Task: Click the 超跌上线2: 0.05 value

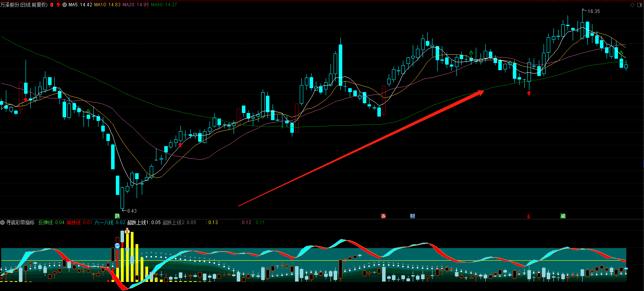Action: pyautogui.click(x=179, y=222)
